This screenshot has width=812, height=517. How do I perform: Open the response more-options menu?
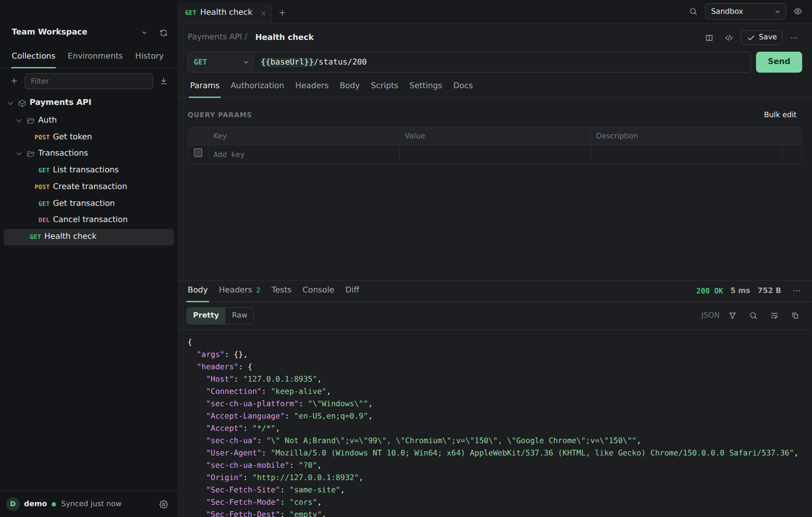(797, 291)
